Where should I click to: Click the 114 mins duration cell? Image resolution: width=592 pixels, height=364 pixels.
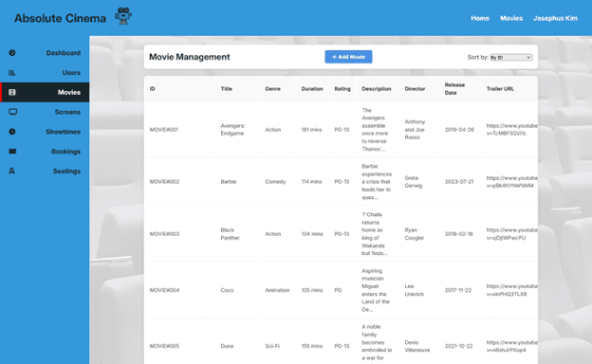(x=311, y=181)
